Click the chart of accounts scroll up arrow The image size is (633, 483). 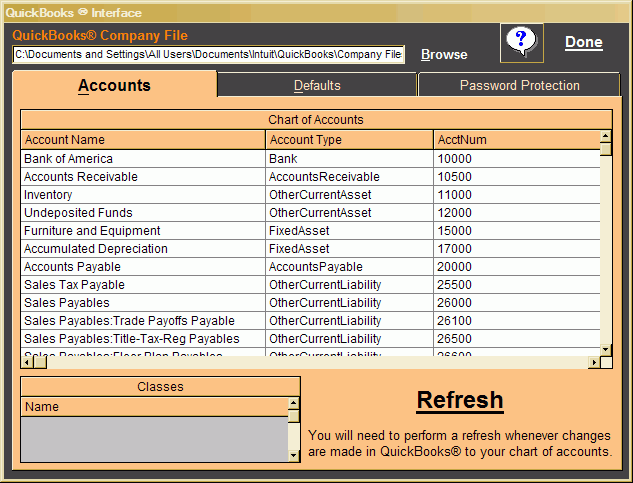[x=606, y=136]
